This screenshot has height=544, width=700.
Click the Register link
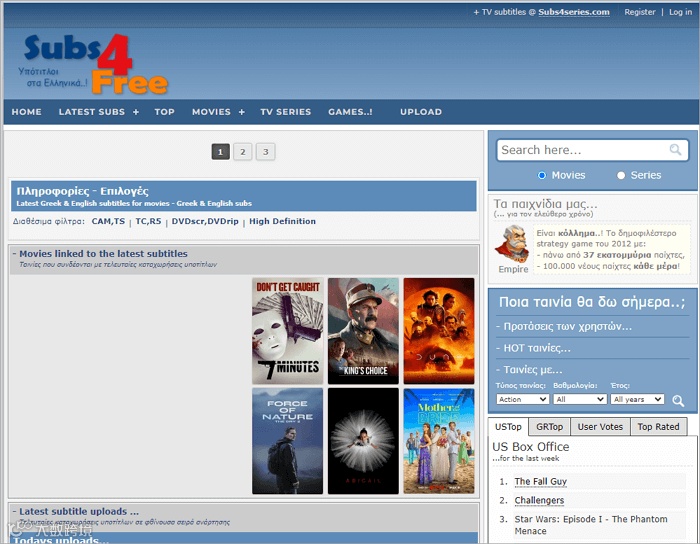click(639, 12)
